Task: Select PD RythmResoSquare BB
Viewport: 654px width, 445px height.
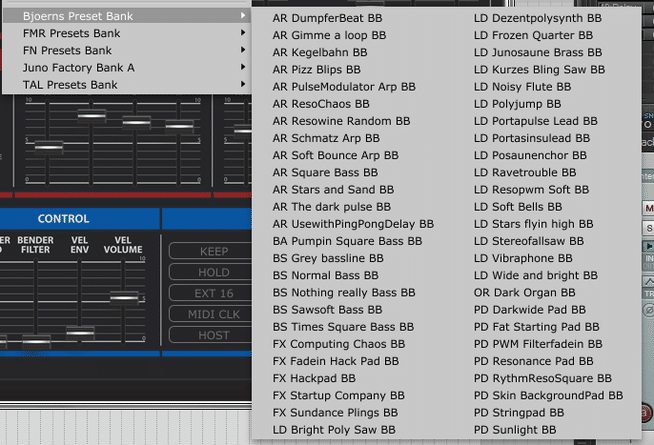Action: click(x=543, y=378)
